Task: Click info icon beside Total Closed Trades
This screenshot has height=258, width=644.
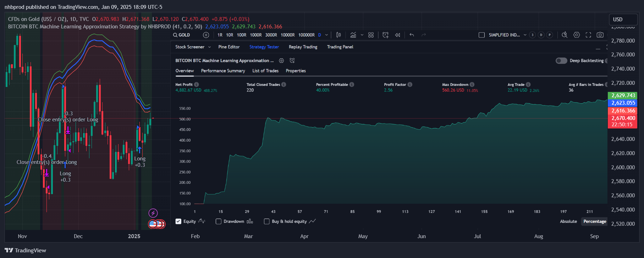Action: point(284,84)
